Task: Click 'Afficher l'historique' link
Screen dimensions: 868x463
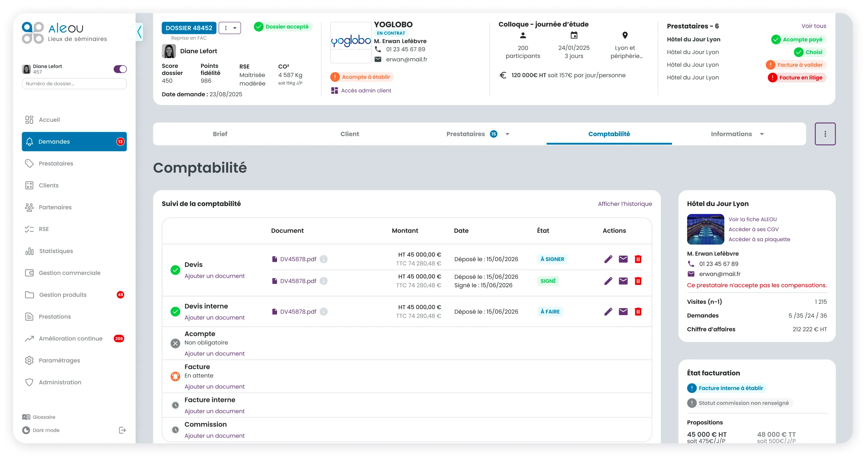Action: tap(625, 204)
